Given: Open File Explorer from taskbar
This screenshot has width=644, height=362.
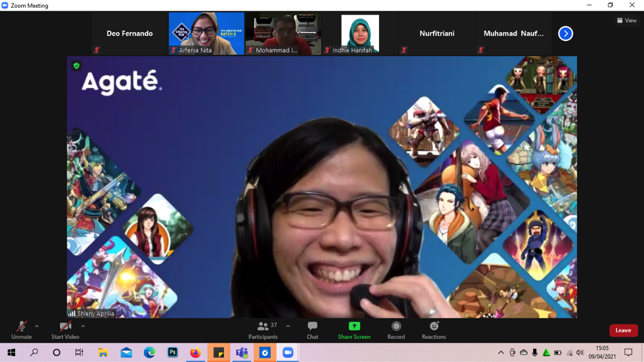Looking at the screenshot, I should tap(102, 353).
